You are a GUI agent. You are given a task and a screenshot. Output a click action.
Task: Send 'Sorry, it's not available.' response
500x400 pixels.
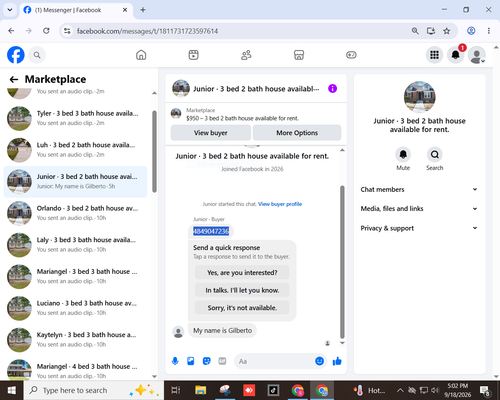(242, 308)
